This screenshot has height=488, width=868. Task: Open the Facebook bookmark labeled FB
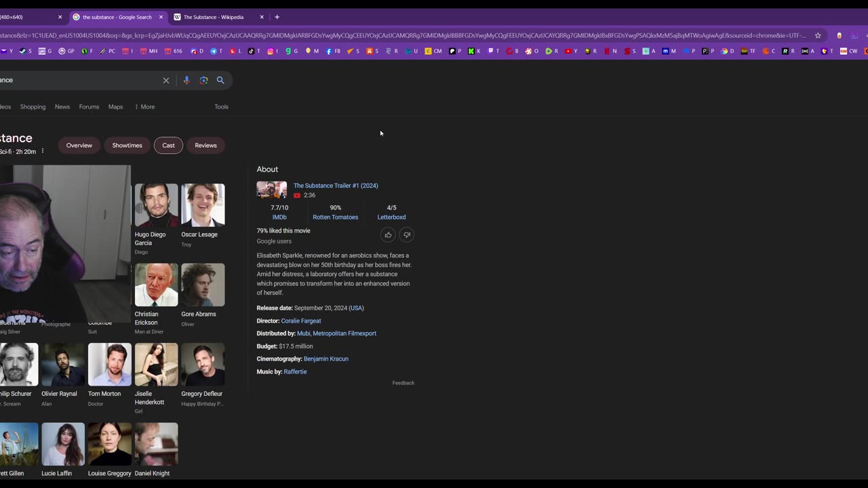pyautogui.click(x=333, y=51)
